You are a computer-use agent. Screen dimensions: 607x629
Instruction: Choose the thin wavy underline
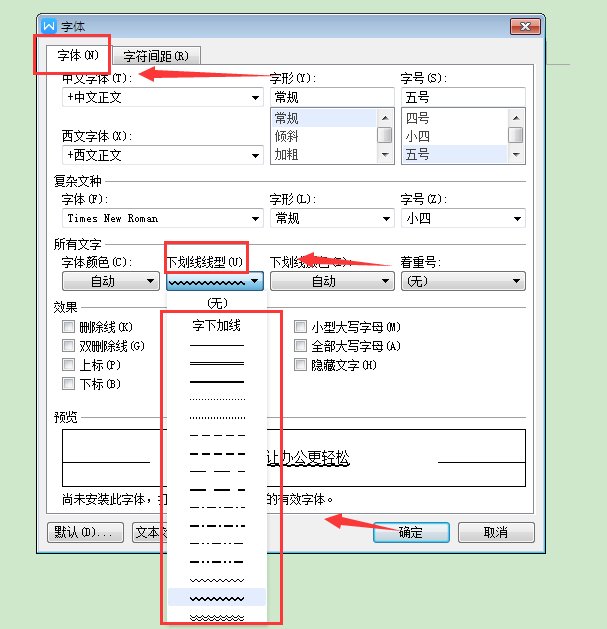[217, 580]
